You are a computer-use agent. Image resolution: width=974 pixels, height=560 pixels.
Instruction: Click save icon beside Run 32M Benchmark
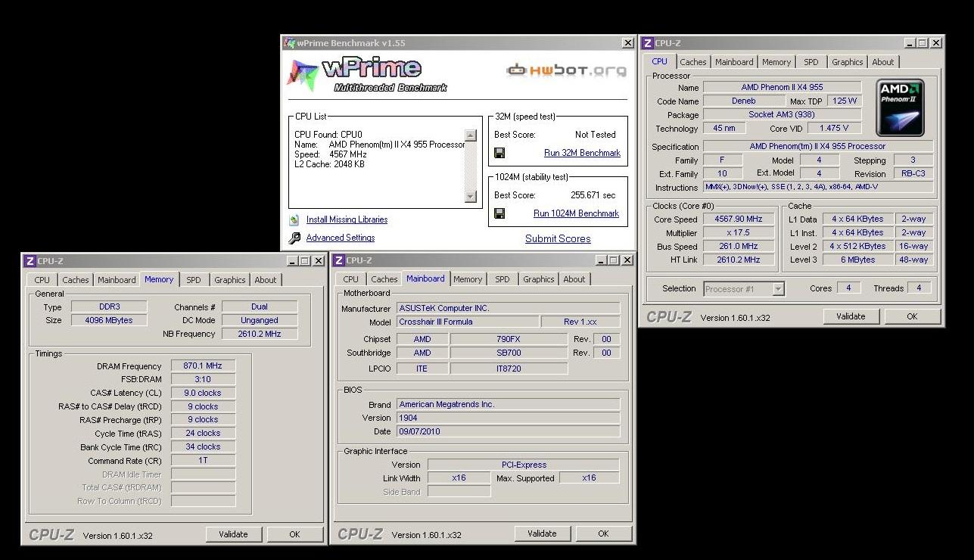pos(499,154)
